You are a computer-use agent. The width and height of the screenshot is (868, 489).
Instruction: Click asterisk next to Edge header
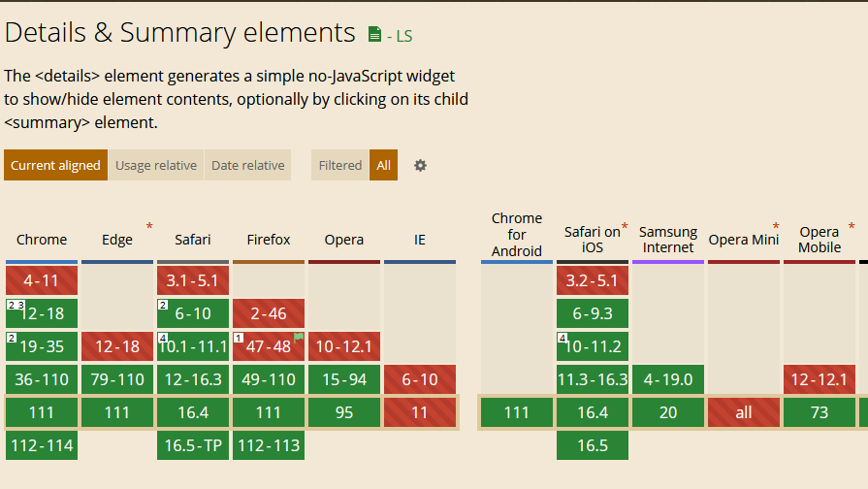pyautogui.click(x=149, y=227)
